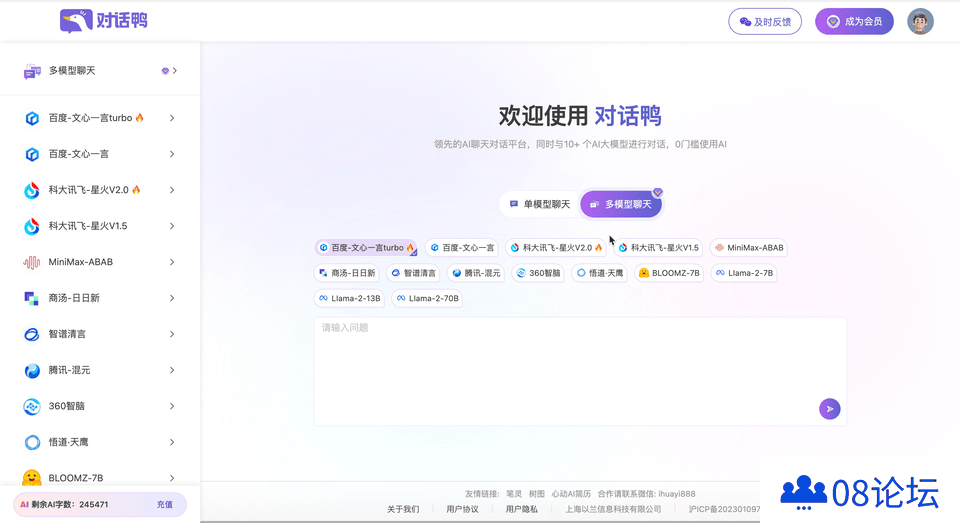Viewport: 960px width, 523px height.
Task: Toggle BLOOMZ-7B model chip
Action: [x=669, y=273]
